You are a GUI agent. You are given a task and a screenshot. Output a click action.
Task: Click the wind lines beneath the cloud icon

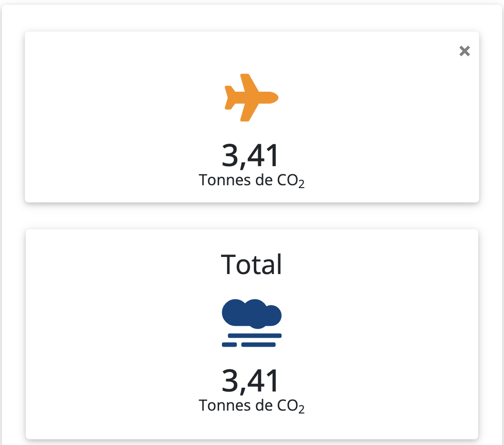pyautogui.click(x=255, y=336)
